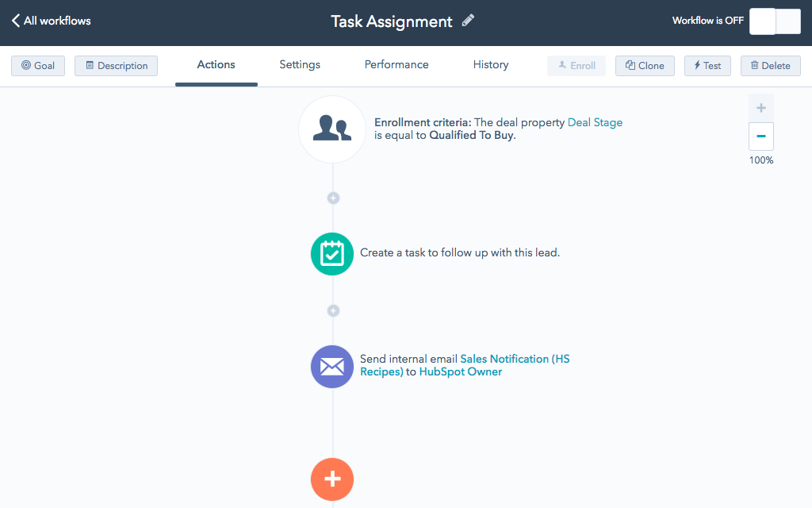Go back to All workflows
Image resolution: width=812 pixels, height=508 pixels.
click(50, 21)
